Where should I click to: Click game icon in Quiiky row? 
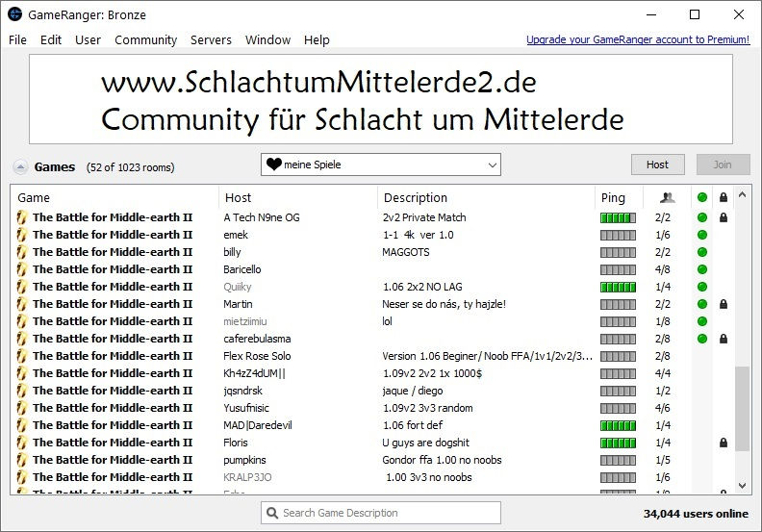point(21,287)
